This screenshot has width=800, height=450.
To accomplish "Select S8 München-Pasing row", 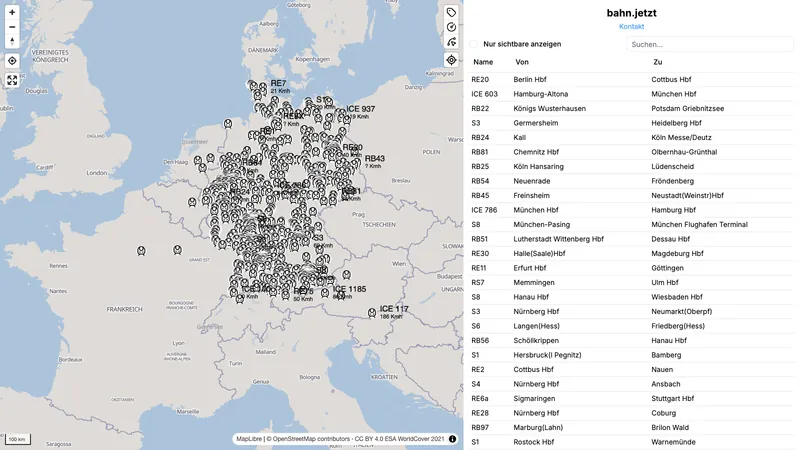I will [631, 224].
